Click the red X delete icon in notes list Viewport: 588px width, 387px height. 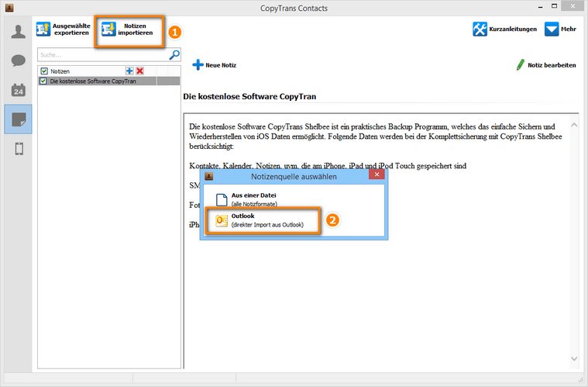click(x=140, y=71)
